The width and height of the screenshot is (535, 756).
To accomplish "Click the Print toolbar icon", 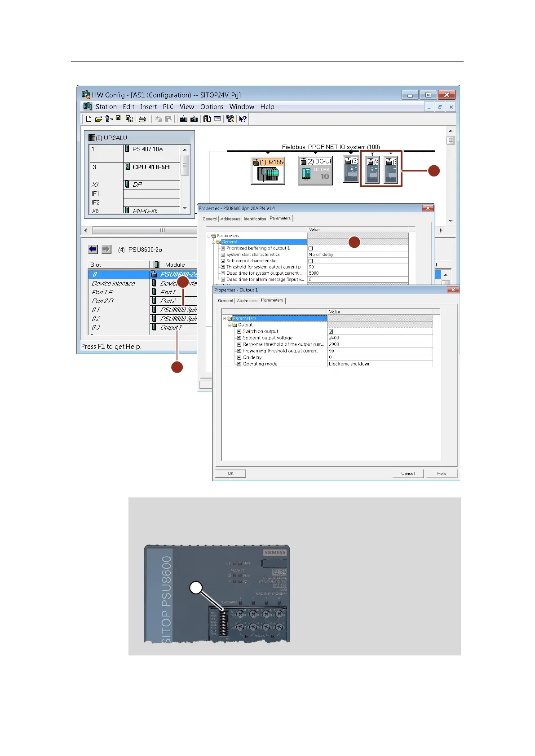I will 142,119.
